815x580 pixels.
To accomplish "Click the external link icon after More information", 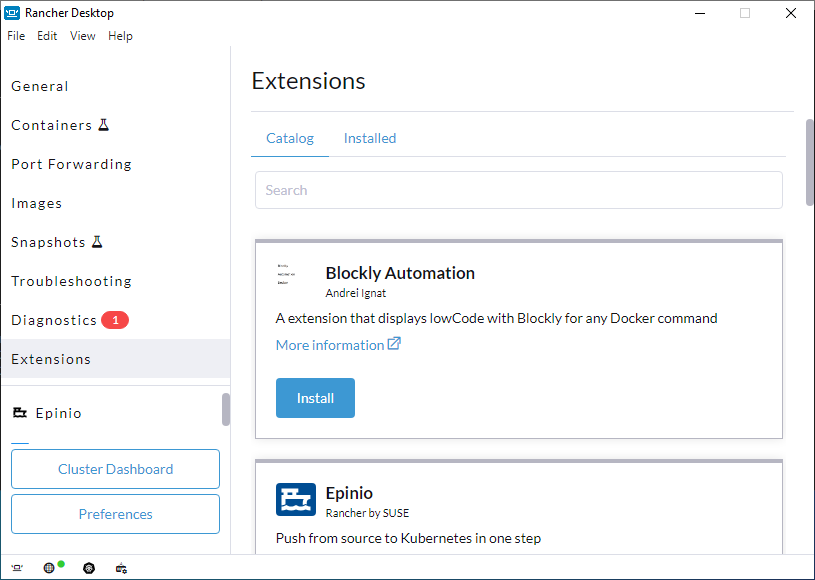I will [395, 344].
